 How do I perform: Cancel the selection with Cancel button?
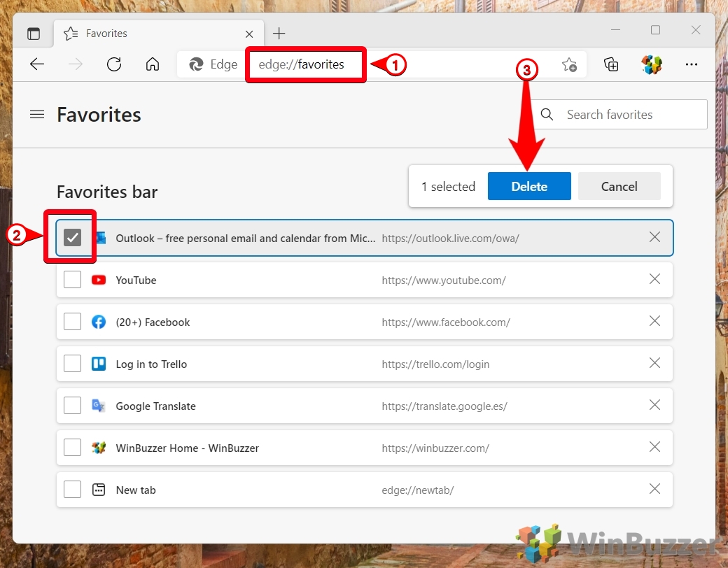click(x=619, y=186)
